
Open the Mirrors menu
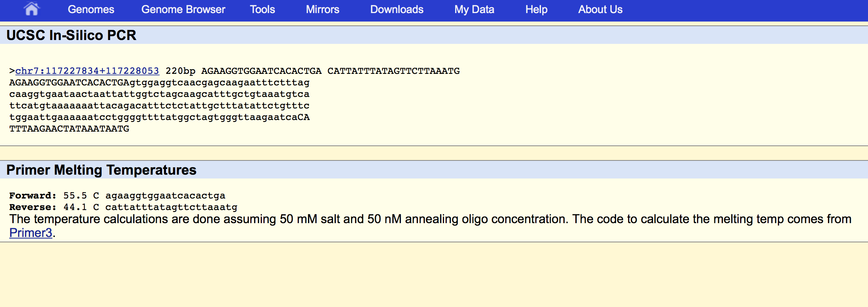click(322, 10)
